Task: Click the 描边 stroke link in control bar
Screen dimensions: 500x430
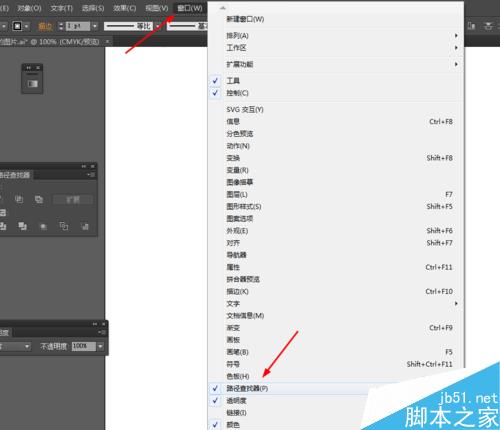Action: coord(45,26)
